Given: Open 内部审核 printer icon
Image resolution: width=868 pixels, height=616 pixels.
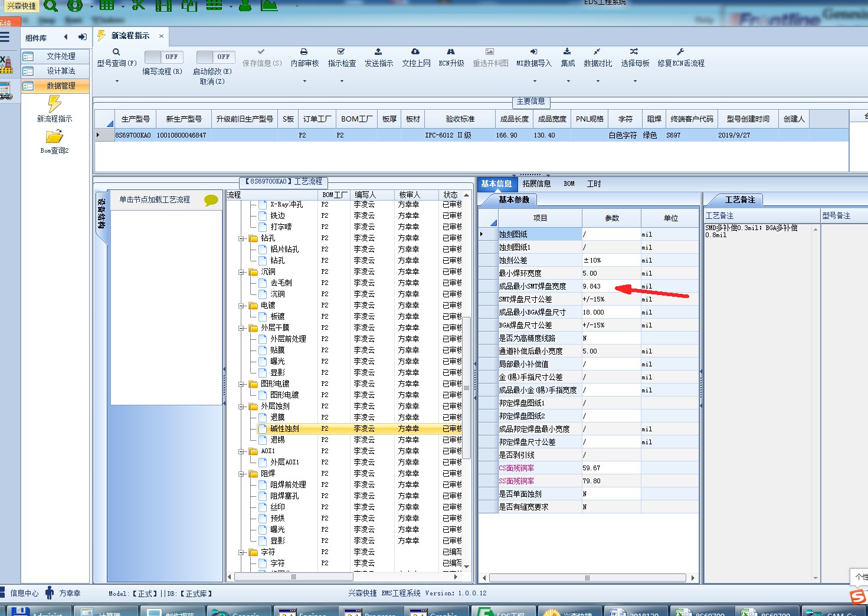Looking at the screenshot, I should [x=304, y=52].
